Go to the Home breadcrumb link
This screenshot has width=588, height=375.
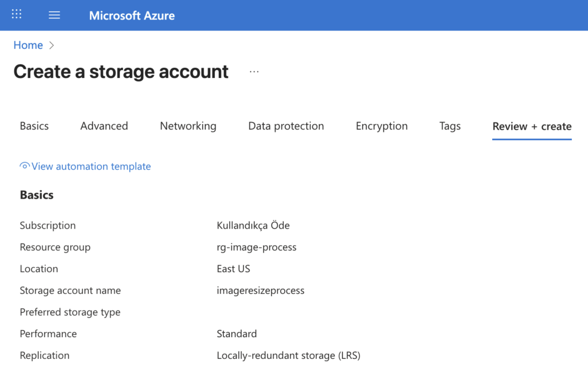point(28,45)
